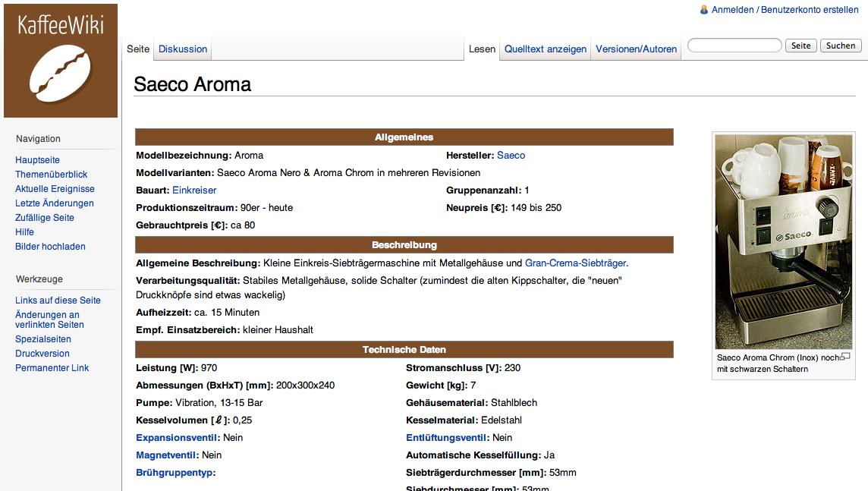Follow the Einkreiser link

194,190
